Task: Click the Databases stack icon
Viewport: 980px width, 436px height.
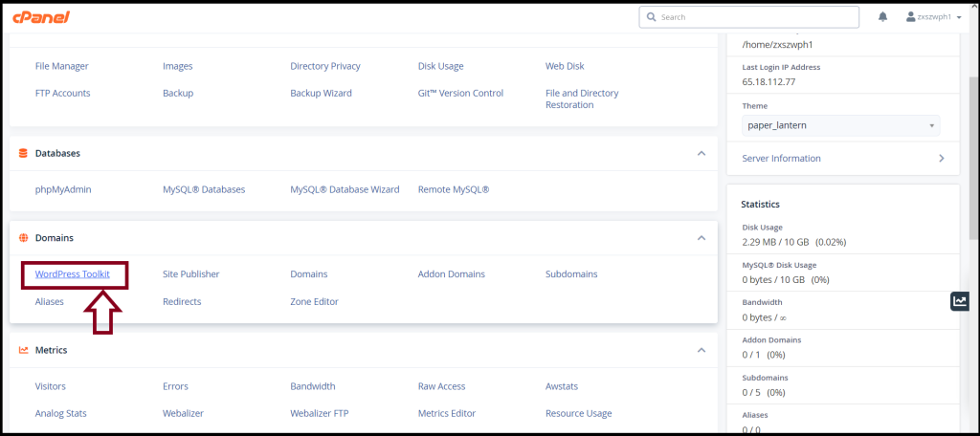Action: point(23,153)
